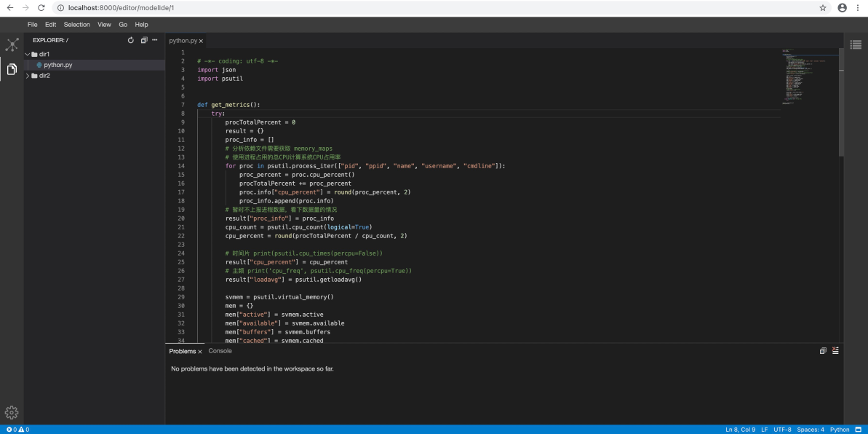Click collapse-all icon in Problems panel
This screenshot has height=434, width=868.
click(823, 351)
